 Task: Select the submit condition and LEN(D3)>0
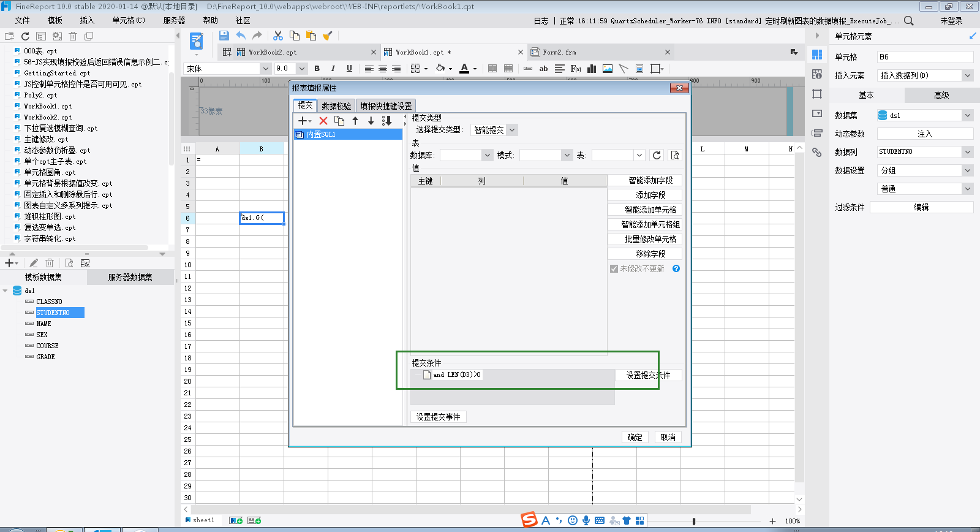[x=457, y=374]
